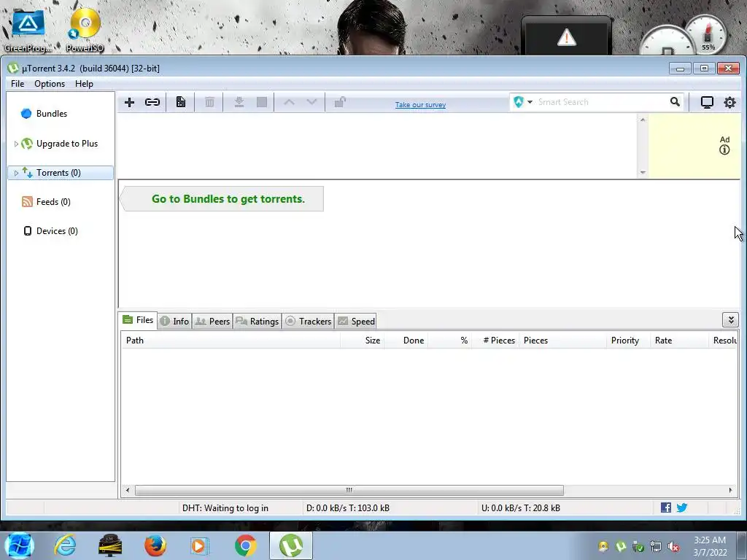Click the Stop torrent square icon
The width and height of the screenshot is (747, 560).
point(262,102)
